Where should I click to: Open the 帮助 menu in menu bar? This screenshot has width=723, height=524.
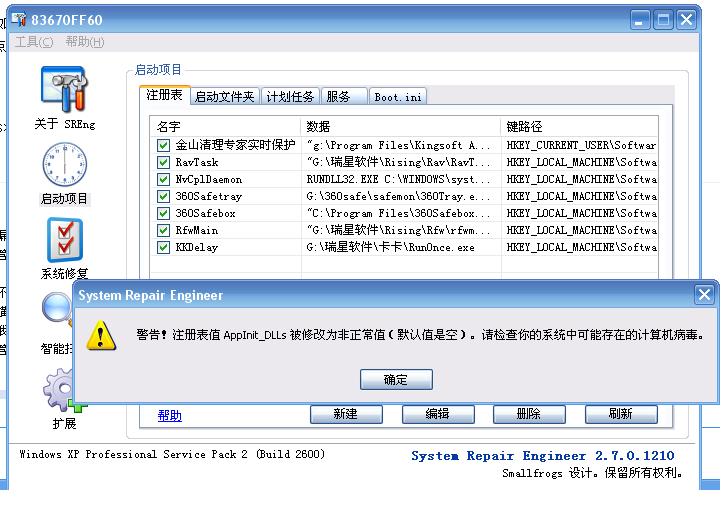point(85,42)
